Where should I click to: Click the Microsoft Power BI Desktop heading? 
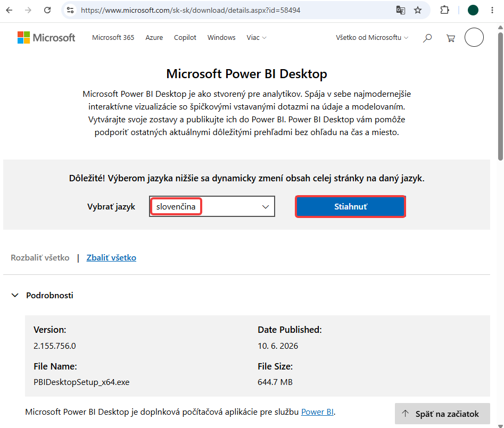click(246, 74)
